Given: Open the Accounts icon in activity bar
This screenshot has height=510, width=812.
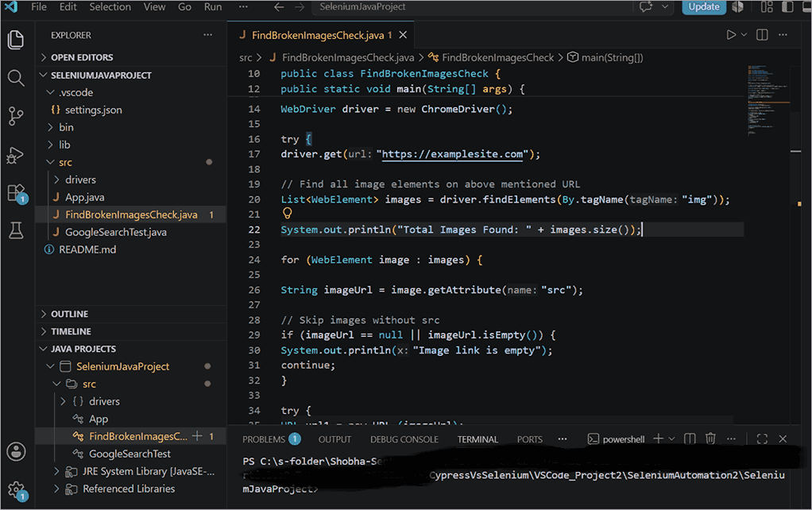Looking at the screenshot, I should click(x=16, y=451).
